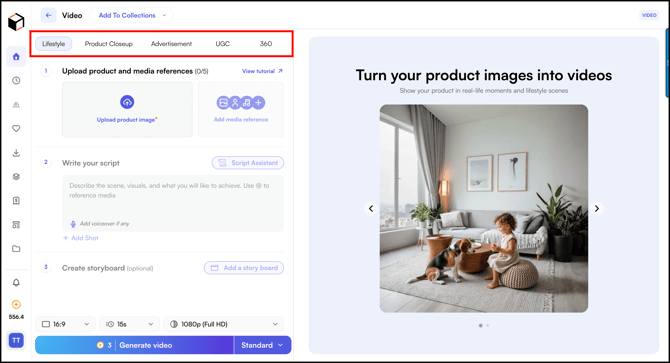Screen dimensions: 670x363
Task: Show next carousel image with right arrow
Action: pos(597,208)
